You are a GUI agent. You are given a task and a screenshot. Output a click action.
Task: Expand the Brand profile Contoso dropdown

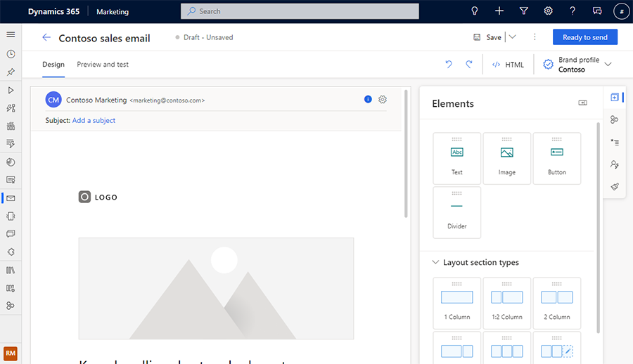[608, 64]
